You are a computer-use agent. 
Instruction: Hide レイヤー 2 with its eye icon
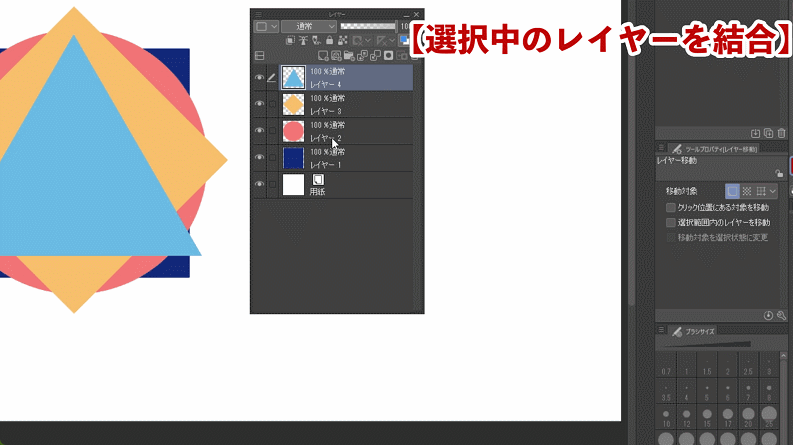click(259, 130)
